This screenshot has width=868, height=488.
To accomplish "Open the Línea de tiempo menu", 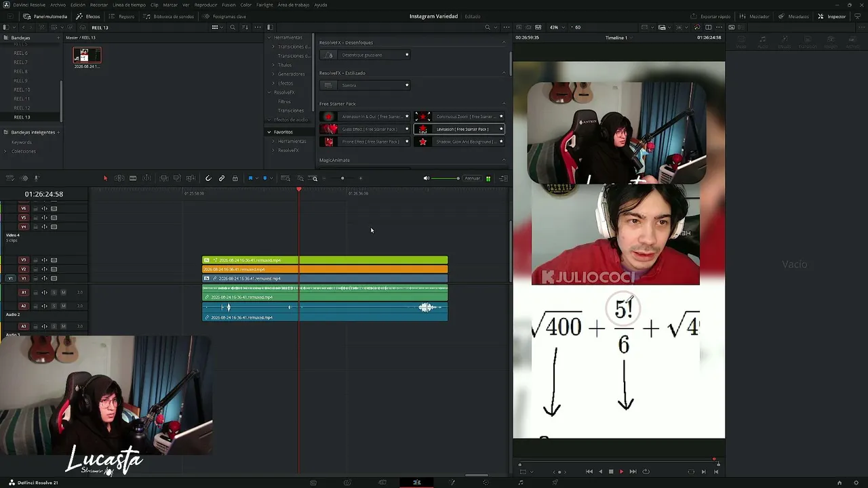I will tap(129, 5).
